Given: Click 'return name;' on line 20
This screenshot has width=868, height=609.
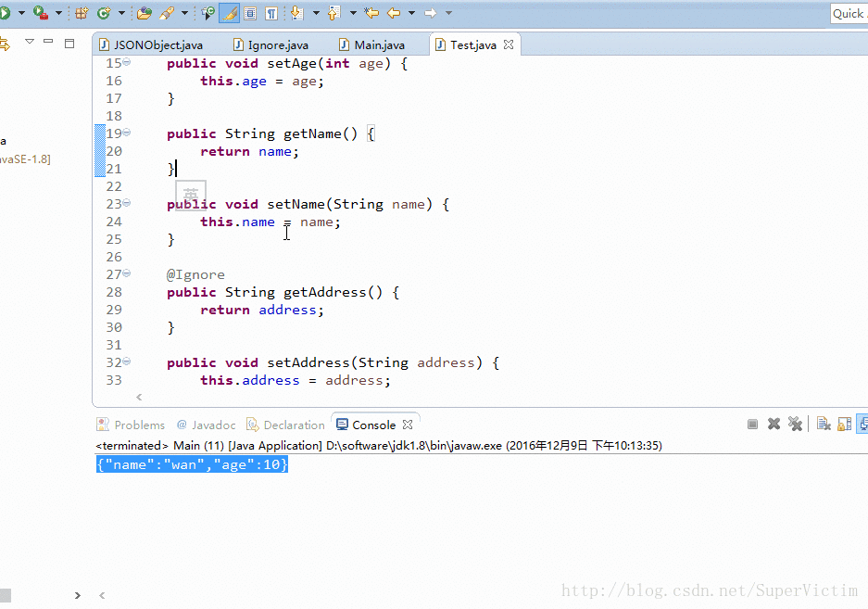Looking at the screenshot, I should click(249, 151).
